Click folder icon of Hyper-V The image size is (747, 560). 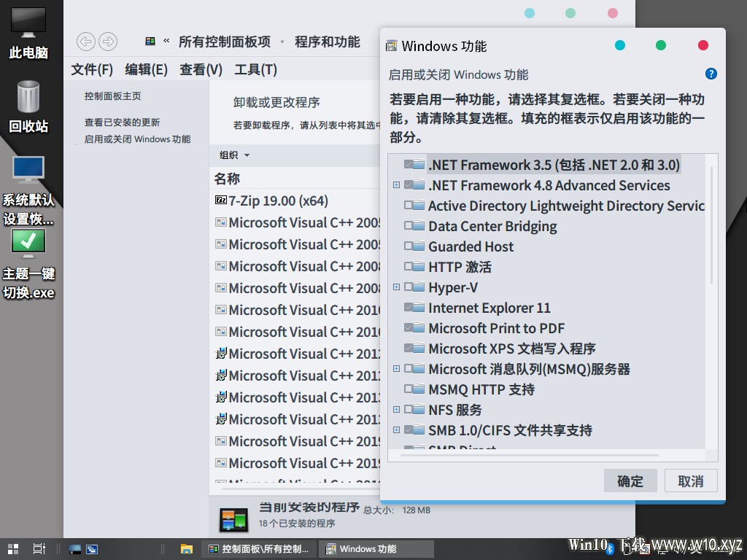pos(419,287)
